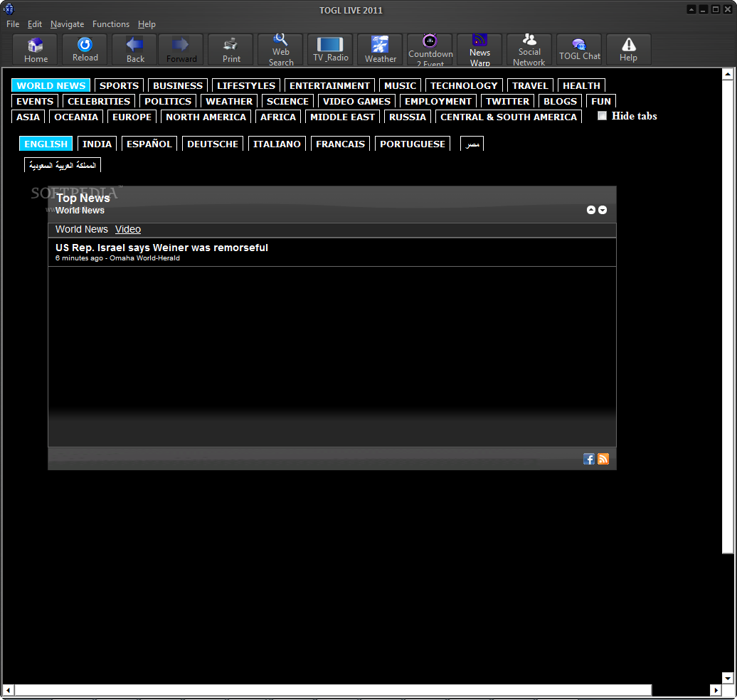Click the down arrow on the Top News widget
Screen dimensions: 737x700
602,210
